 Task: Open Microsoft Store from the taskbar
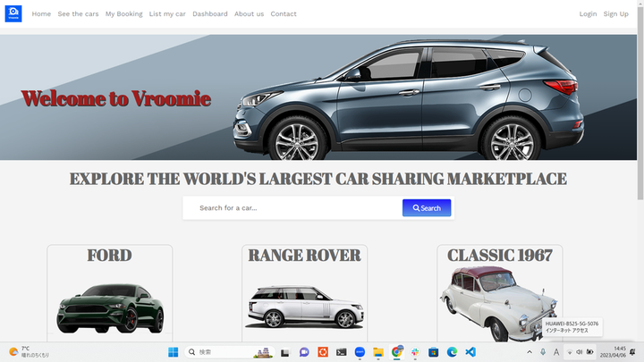(433, 352)
